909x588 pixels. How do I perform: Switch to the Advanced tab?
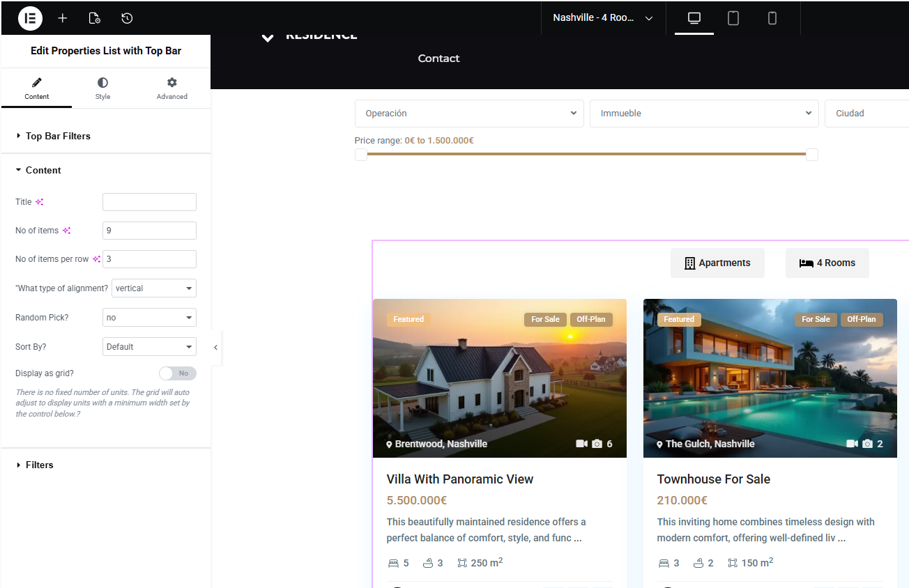[x=171, y=88]
